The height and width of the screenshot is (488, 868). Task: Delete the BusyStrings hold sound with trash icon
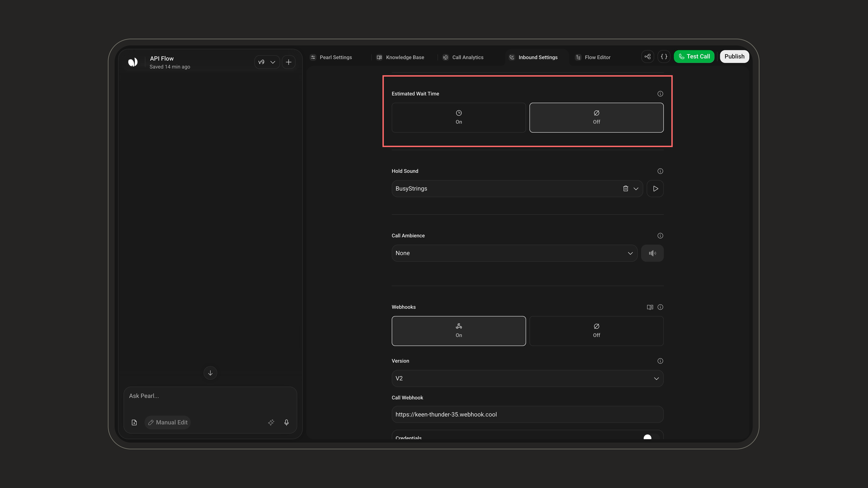[625, 189]
